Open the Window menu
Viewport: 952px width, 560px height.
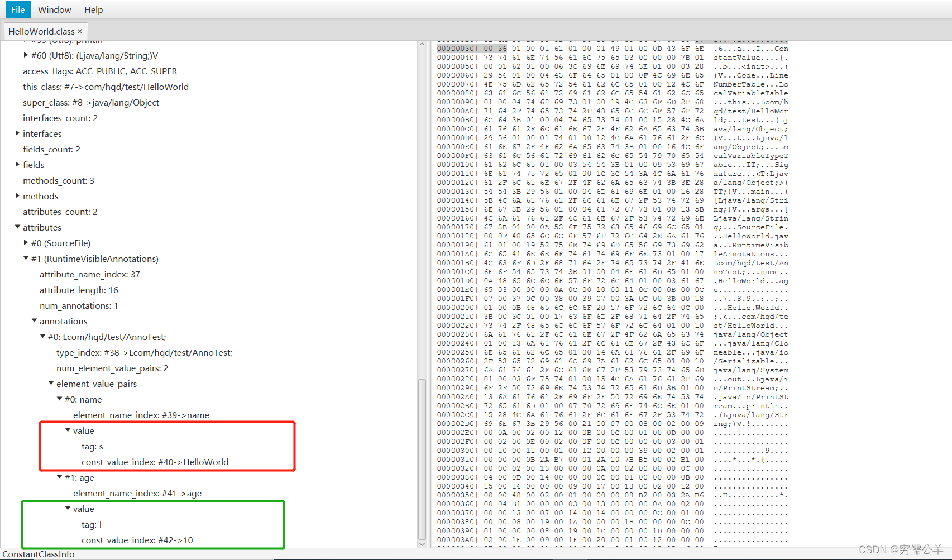tap(54, 9)
